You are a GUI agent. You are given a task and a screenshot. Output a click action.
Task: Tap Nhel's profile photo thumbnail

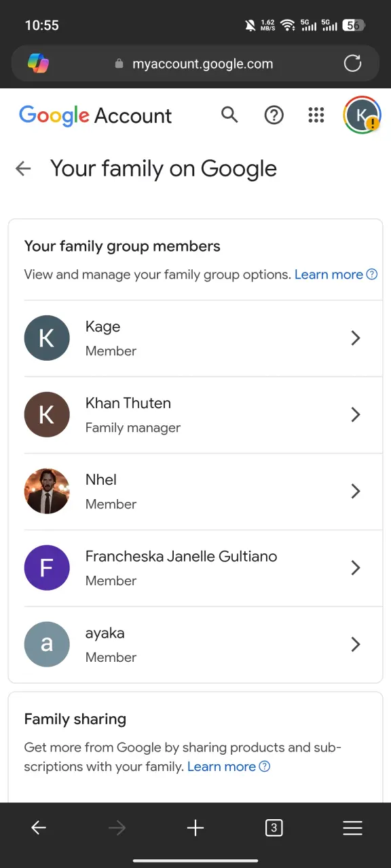coord(47,491)
